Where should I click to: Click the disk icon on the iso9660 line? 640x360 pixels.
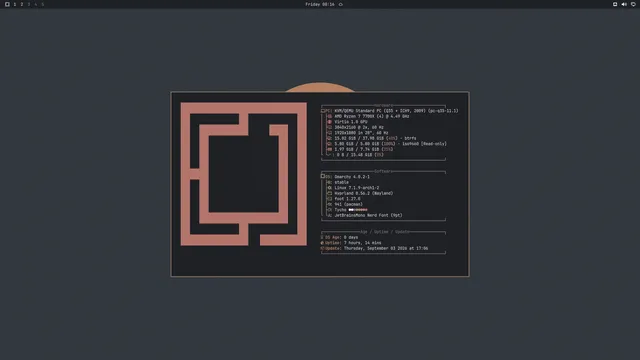(330, 144)
